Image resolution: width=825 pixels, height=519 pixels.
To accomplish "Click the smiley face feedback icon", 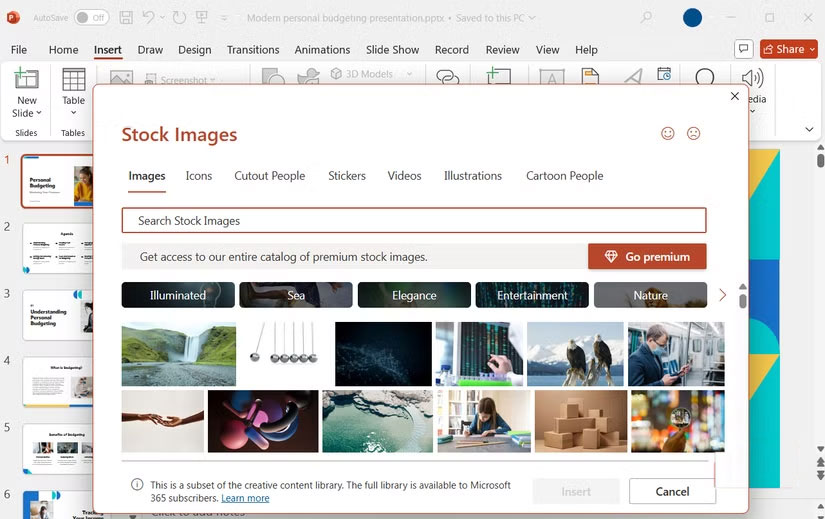I will 668,134.
